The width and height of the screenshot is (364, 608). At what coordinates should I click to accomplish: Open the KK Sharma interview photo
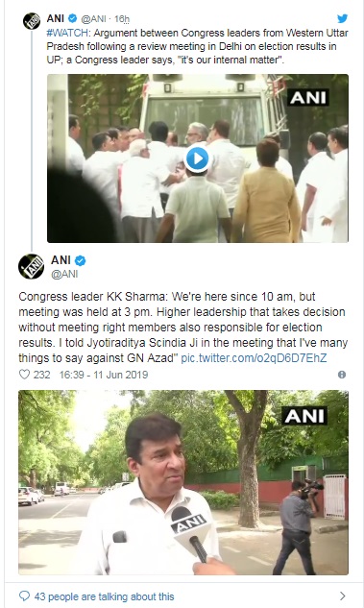[183, 482]
